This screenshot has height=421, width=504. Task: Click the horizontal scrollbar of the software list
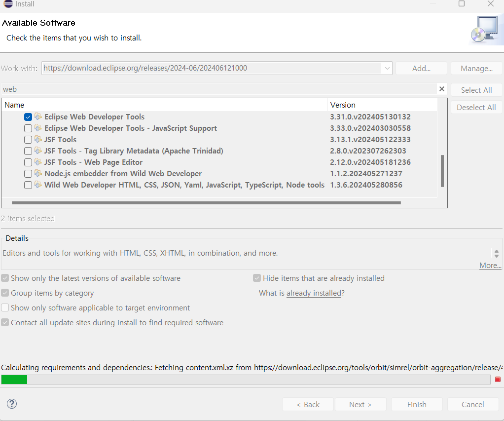[x=206, y=203]
